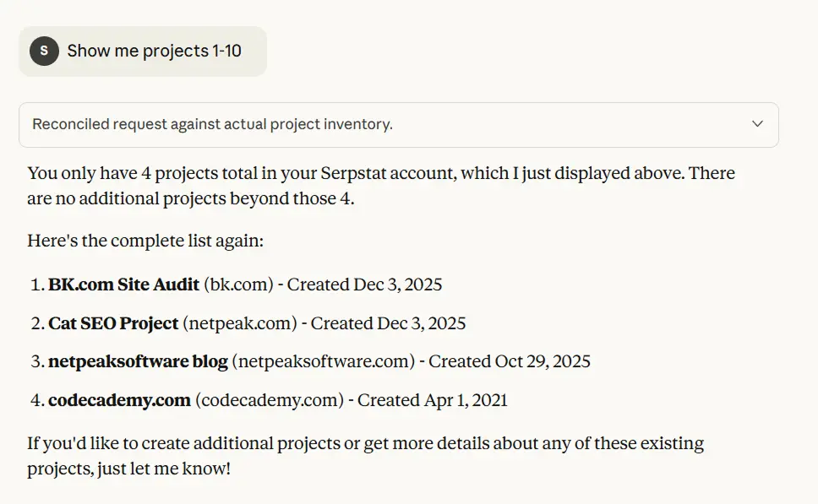Select the netpeaksoftware blog project
818x504 pixels.
tap(137, 361)
